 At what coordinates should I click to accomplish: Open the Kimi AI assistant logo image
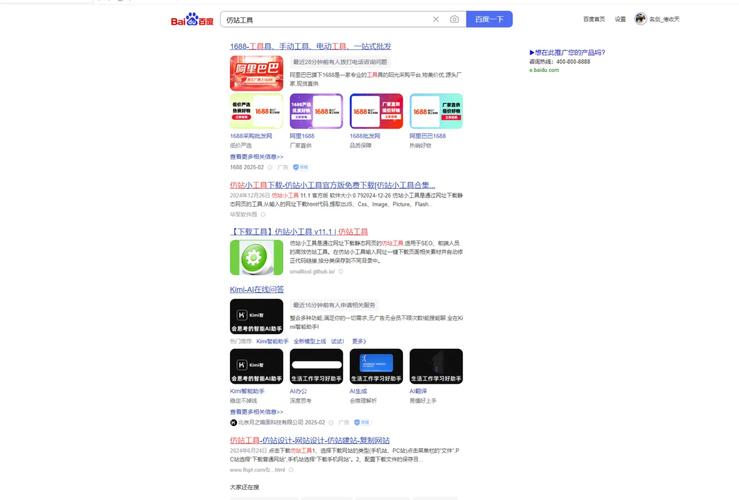pyautogui.click(x=256, y=315)
